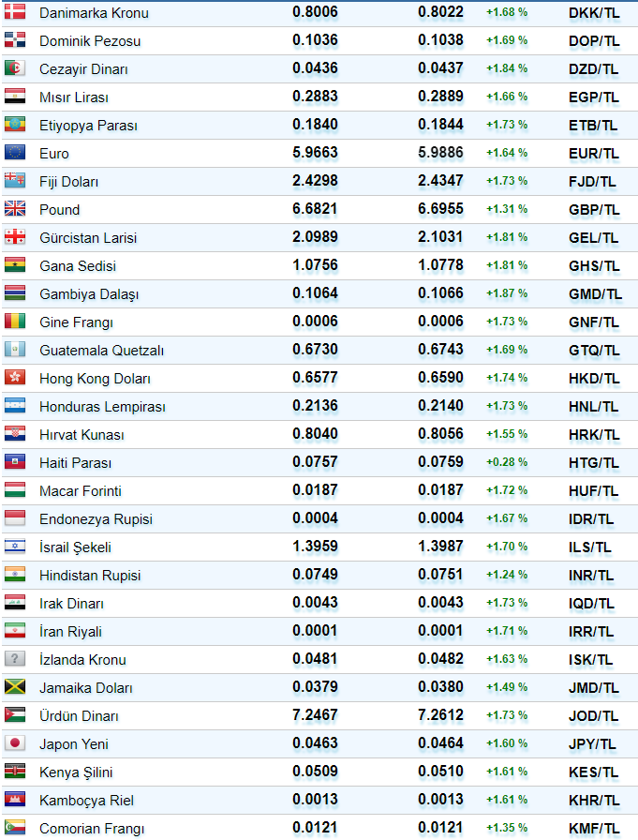The height and width of the screenshot is (840, 638).
Task: Click the İzlanda Kronu placeholder icon
Action: coord(15,659)
